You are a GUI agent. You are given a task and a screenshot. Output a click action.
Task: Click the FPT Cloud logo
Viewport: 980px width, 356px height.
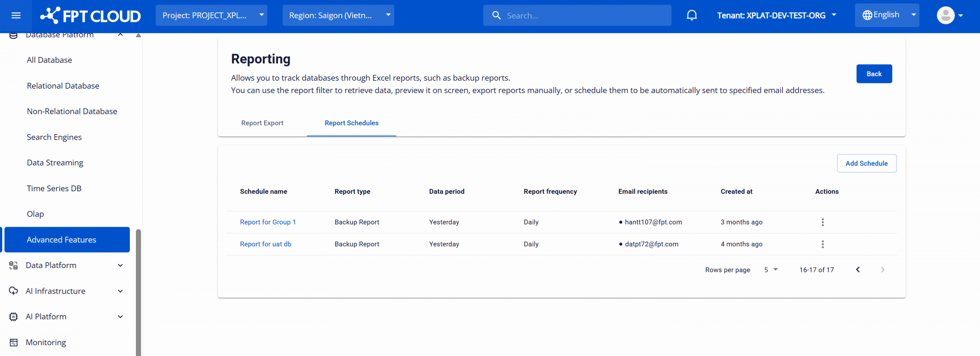click(91, 15)
